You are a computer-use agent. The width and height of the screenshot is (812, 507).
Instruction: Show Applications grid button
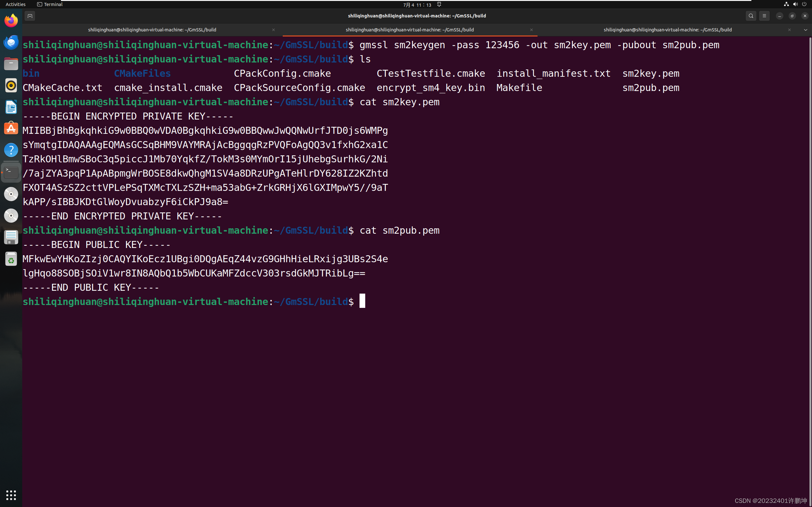click(11, 495)
